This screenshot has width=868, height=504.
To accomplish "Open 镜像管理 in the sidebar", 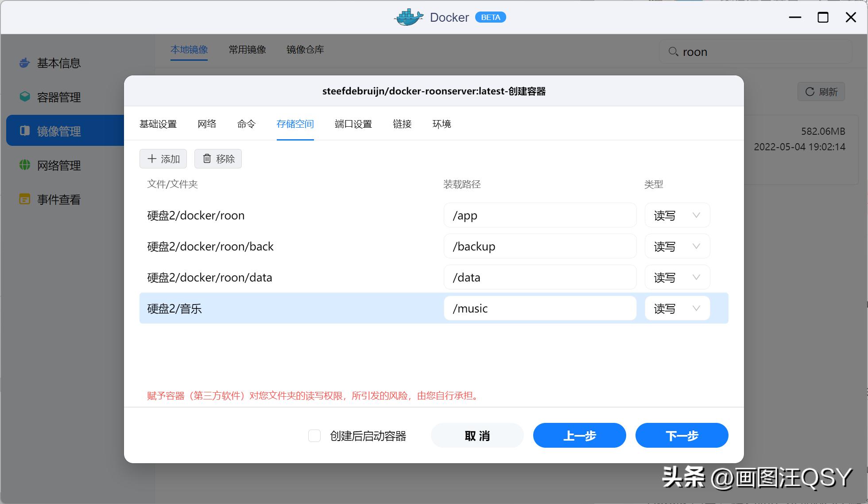I will [x=59, y=131].
